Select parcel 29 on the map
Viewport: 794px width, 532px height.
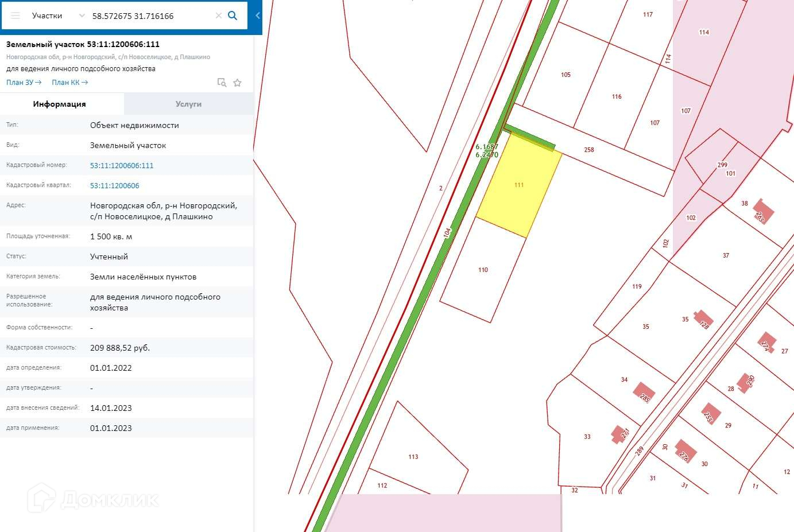(728, 425)
